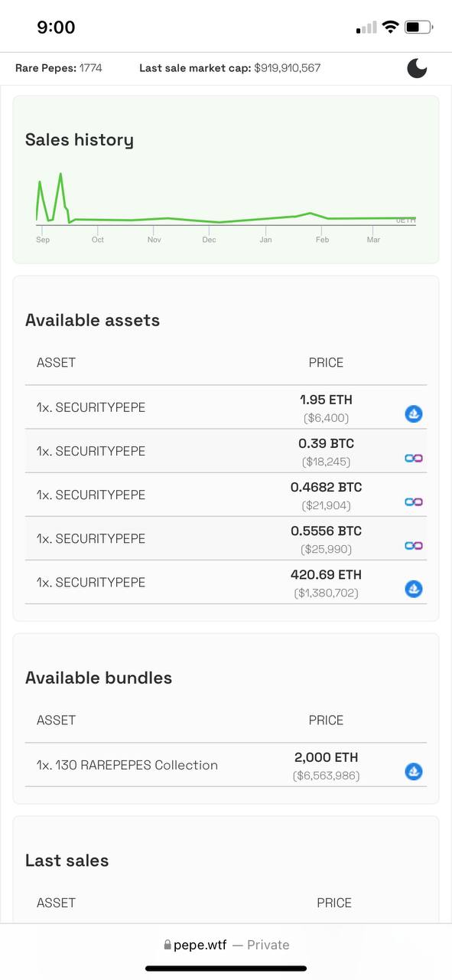Tap the Rare Pepes: 1774 counter
The width and height of the screenshot is (452, 980).
coord(59,68)
